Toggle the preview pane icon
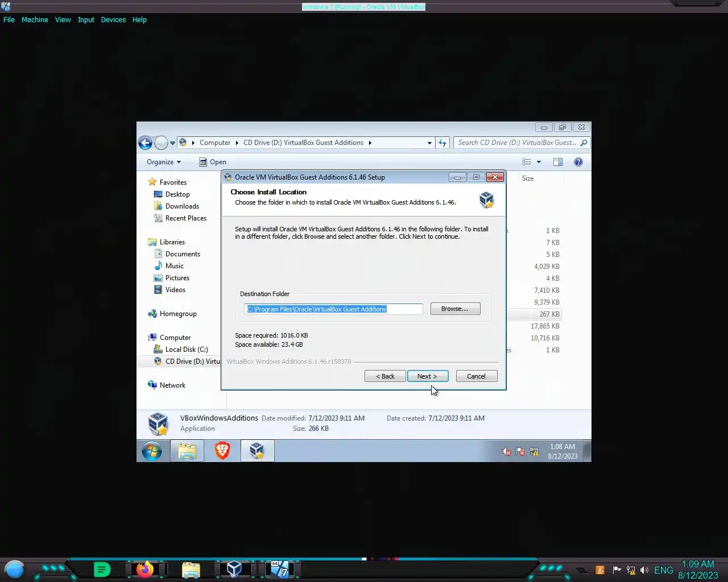The width and height of the screenshot is (728, 582). click(557, 162)
